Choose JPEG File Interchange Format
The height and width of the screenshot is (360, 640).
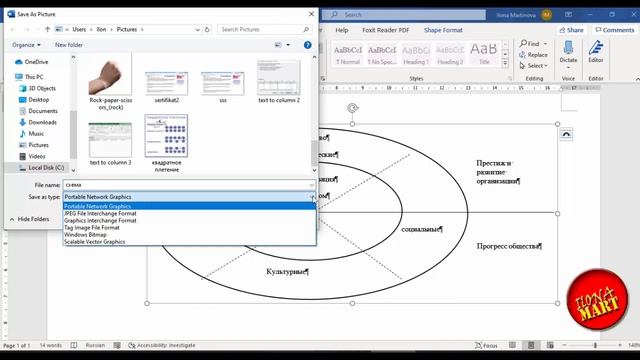click(189, 213)
